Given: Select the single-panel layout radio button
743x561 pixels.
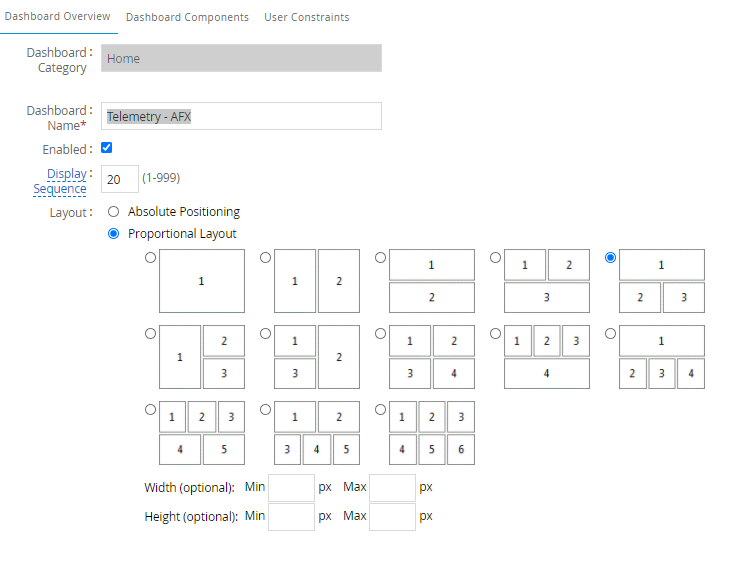Looking at the screenshot, I should (151, 258).
